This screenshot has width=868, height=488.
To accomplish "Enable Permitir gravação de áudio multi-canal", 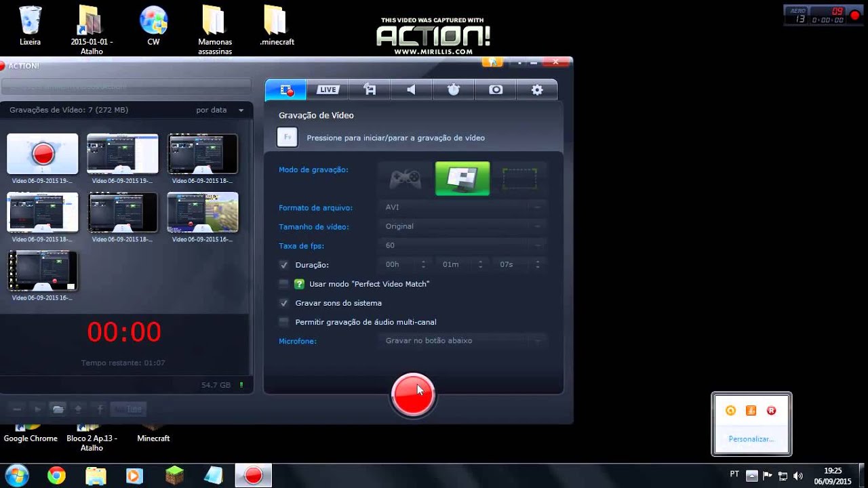I will pyautogui.click(x=284, y=322).
